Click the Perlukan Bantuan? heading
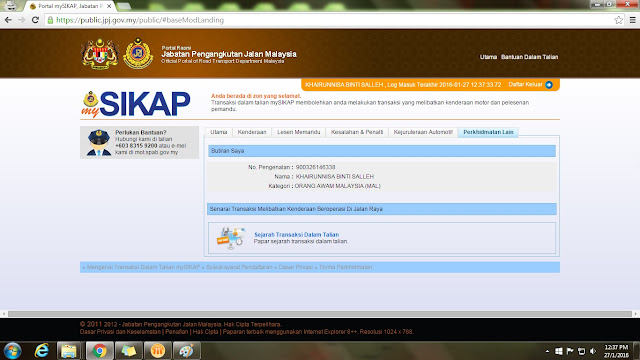640x360 pixels. [x=141, y=133]
